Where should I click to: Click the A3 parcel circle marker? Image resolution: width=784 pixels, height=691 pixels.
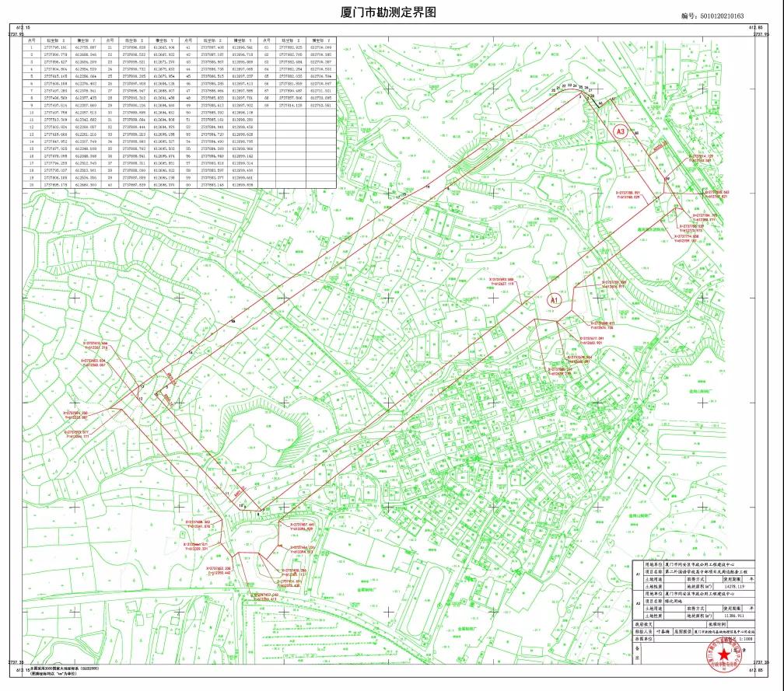click(621, 132)
